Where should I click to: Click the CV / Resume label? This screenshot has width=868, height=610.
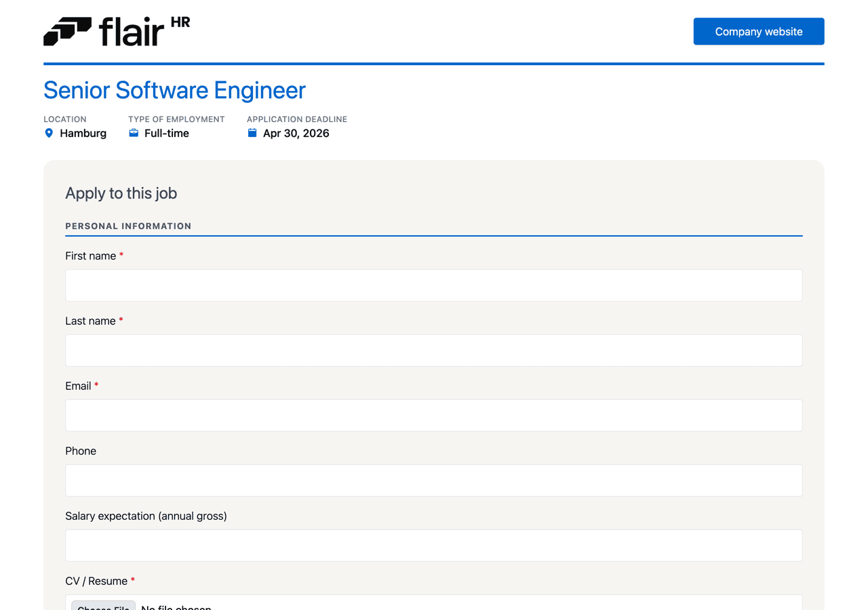coord(96,582)
